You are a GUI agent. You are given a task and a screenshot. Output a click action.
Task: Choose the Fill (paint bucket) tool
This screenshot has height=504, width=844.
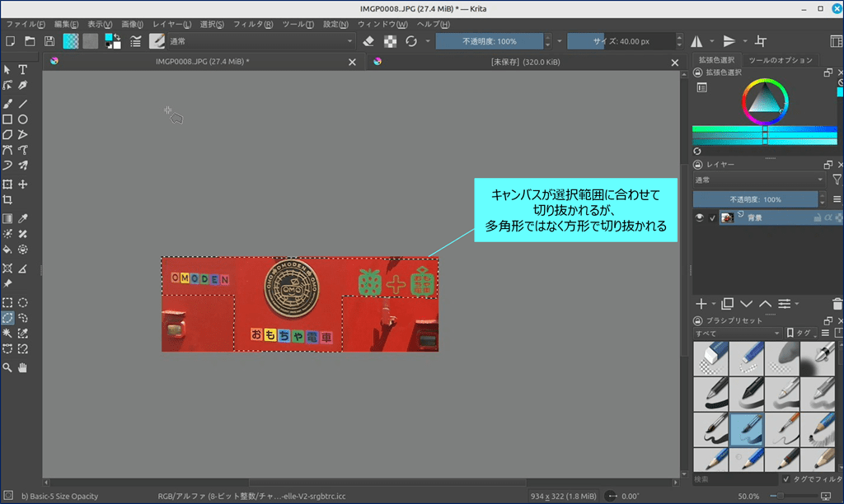click(x=7, y=249)
